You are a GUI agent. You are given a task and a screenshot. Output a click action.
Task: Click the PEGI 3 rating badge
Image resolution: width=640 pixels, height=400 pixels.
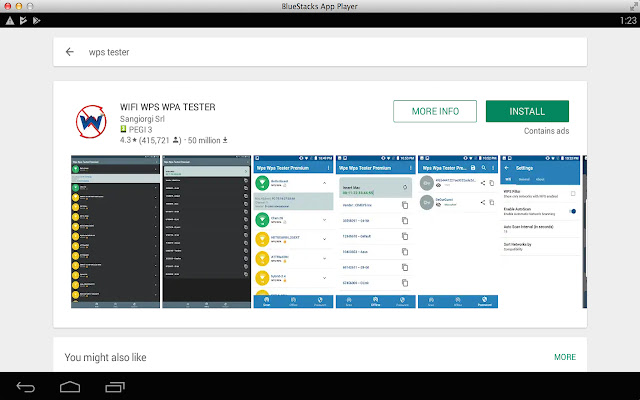pos(136,129)
